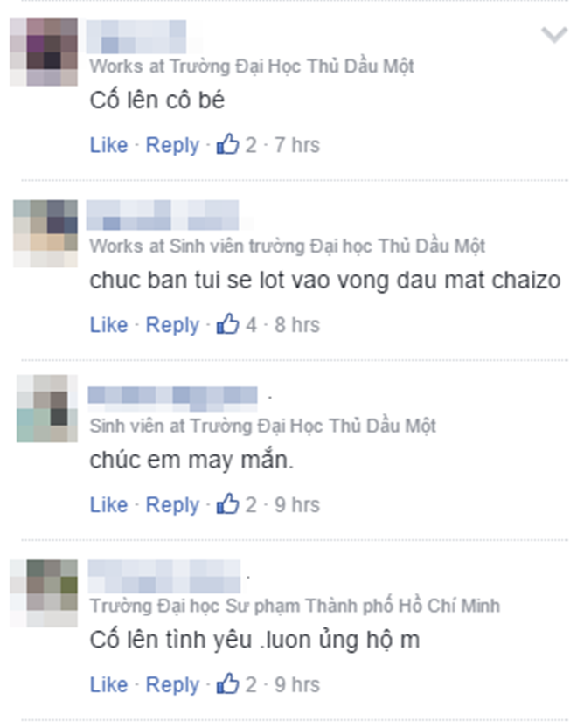Click thumbs-up icon on "chuc ban tui" comment
The image size is (577, 728).
(227, 323)
